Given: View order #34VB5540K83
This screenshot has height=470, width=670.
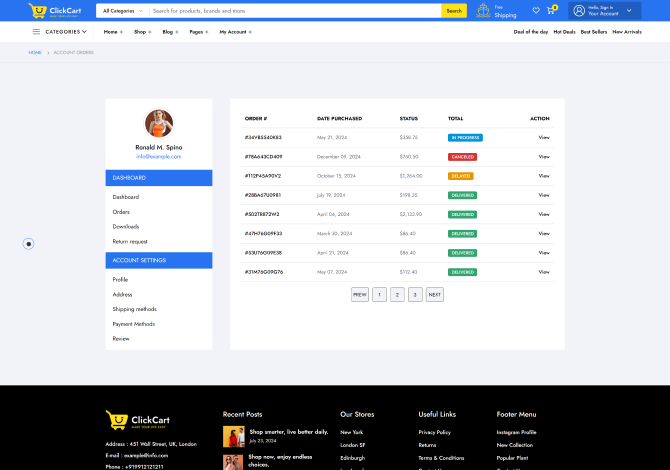Looking at the screenshot, I should (544, 137).
